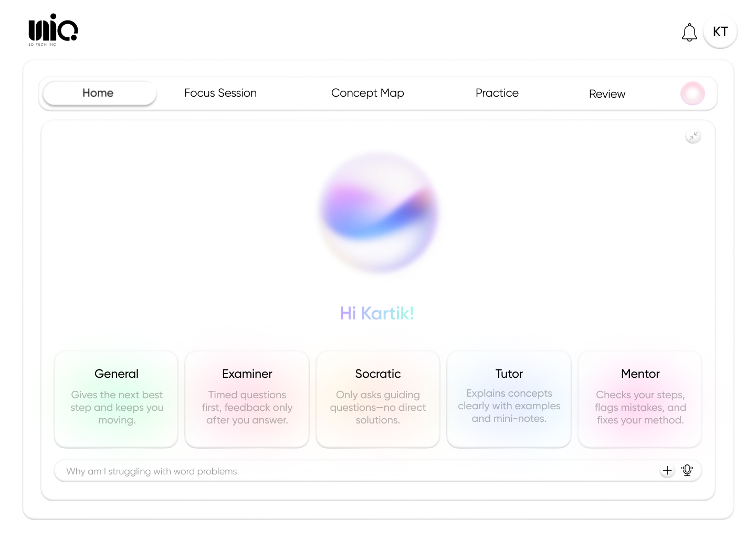The image size is (756, 538).
Task: Toggle the pink orb in the navigation bar
Action: pyautogui.click(x=692, y=93)
